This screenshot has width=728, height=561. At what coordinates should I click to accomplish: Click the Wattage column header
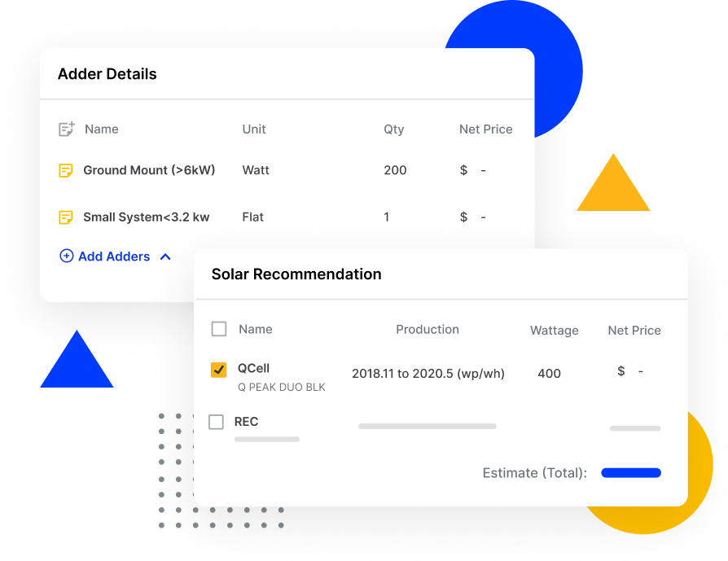pos(555,331)
